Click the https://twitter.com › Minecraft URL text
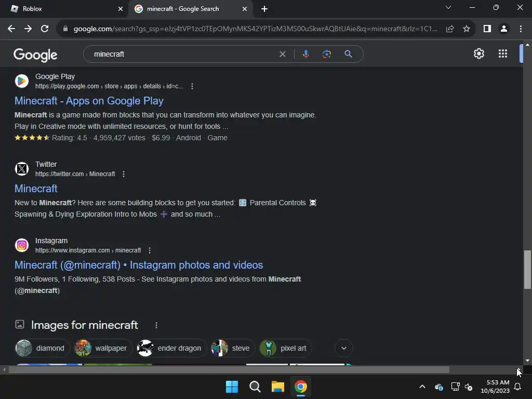 [75, 174]
